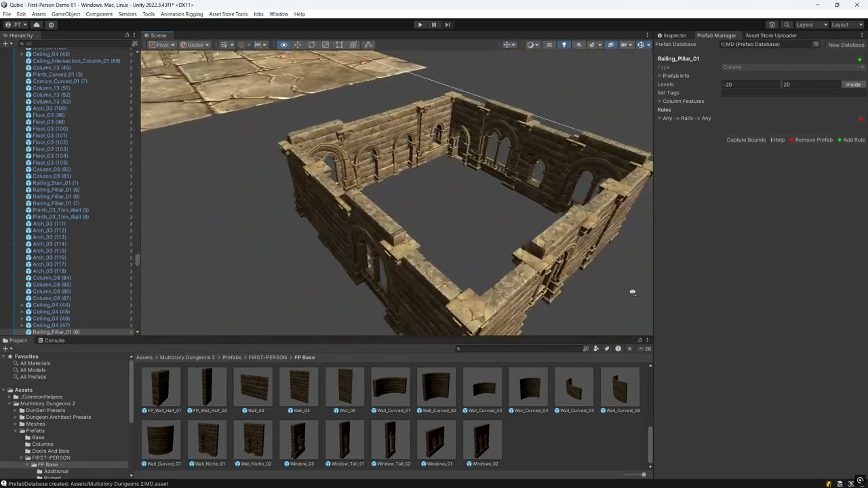Click the Project panel error filter icon
Image resolution: width=868 pixels, height=488 pixels.
pyautogui.click(x=618, y=348)
